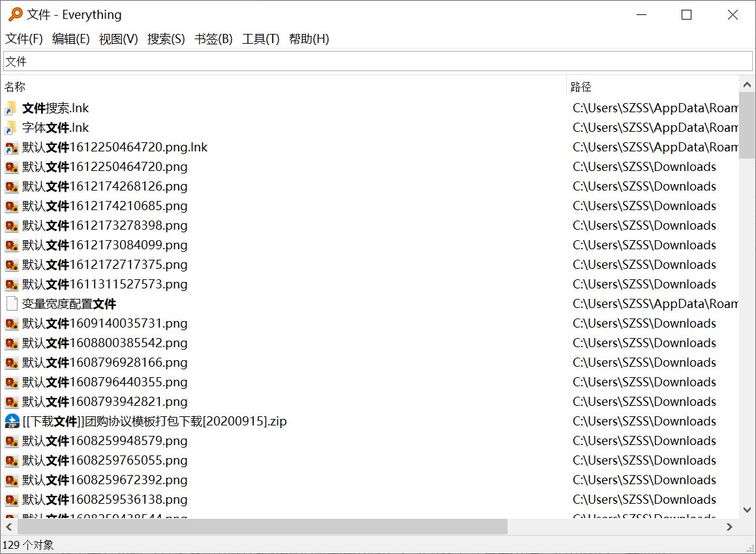Viewport: 756px width, 554px height.
Task: Open the 搜索(S) menu
Action: click(x=166, y=39)
